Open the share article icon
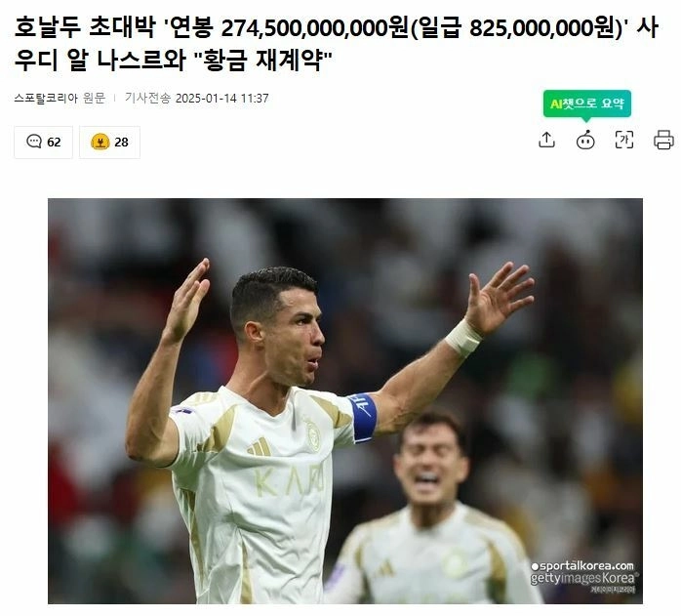Viewport: 681px width, 616px height. tap(546, 140)
